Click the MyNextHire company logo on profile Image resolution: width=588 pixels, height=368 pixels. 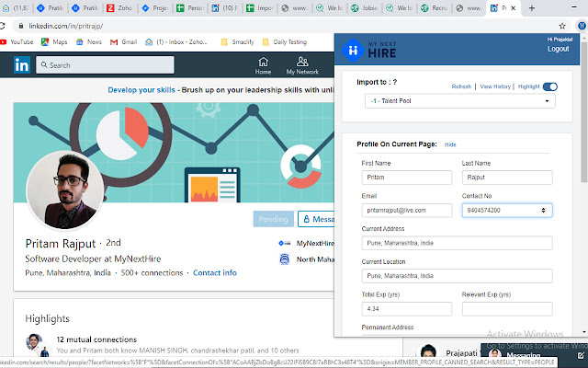pos(285,243)
